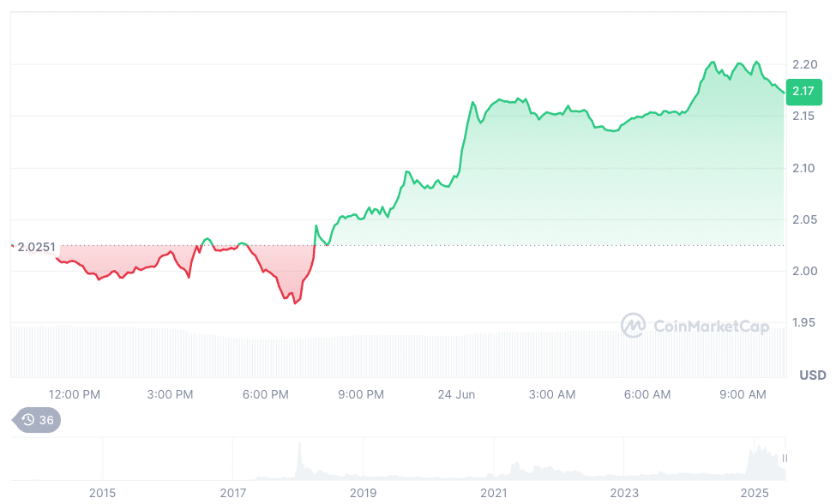Click the CoinMarketCap watermark text
836x504 pixels.
pos(711,327)
